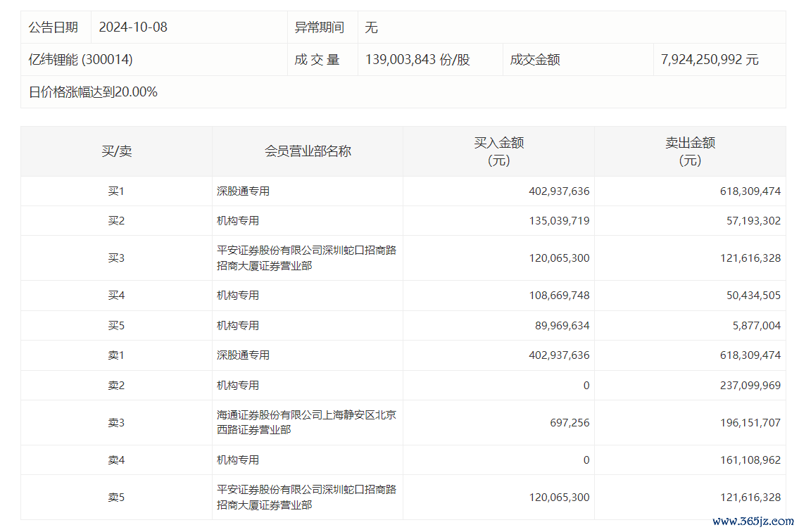
Task: Select the 买3 row label
Action: pos(116,258)
